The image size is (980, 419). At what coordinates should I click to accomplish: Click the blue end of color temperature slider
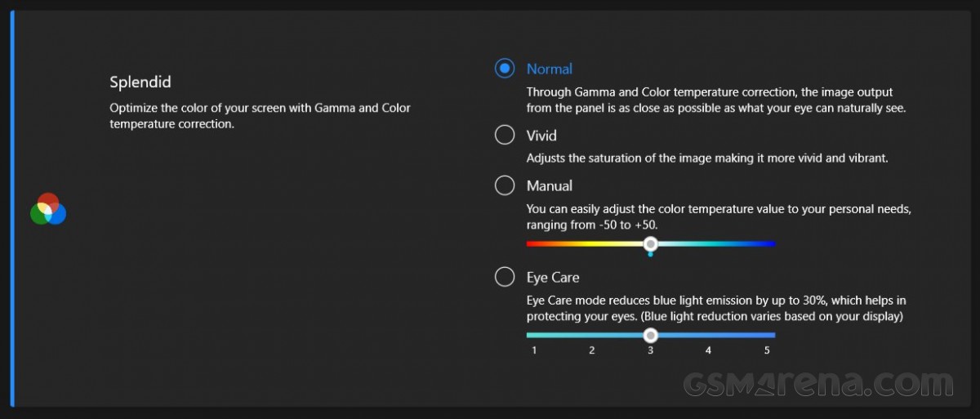point(770,243)
